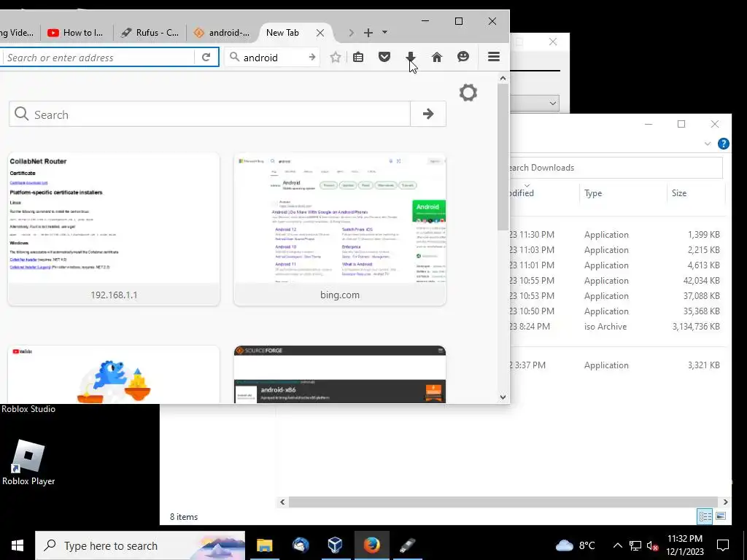The width and height of the screenshot is (747, 560).
Task: Click the new tab page Search field
Action: [209, 114]
